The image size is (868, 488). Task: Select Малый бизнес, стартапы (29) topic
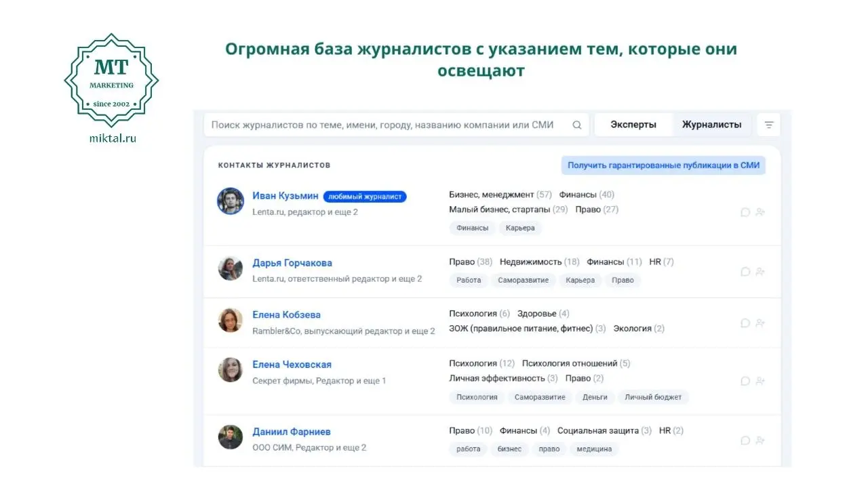[509, 209]
